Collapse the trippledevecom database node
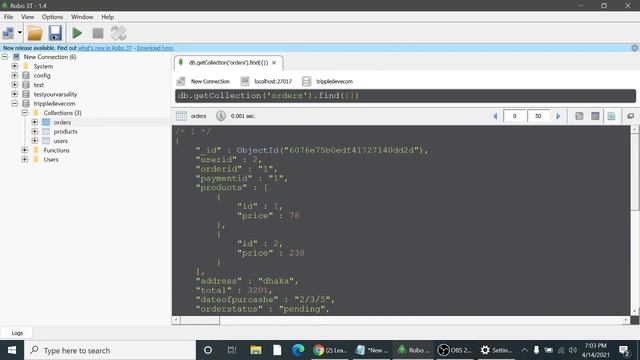 [15, 103]
